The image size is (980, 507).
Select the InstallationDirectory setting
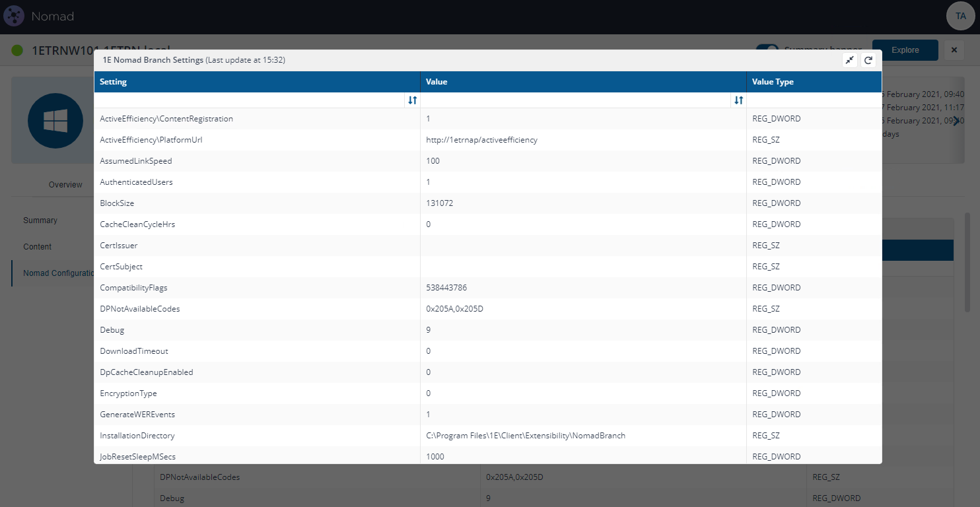137,436
